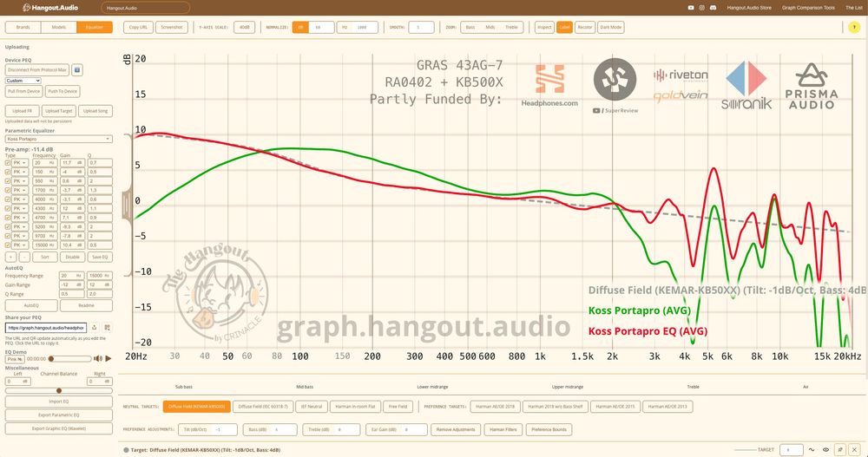
Task: Click the Screenshot button
Action: [x=172, y=27]
